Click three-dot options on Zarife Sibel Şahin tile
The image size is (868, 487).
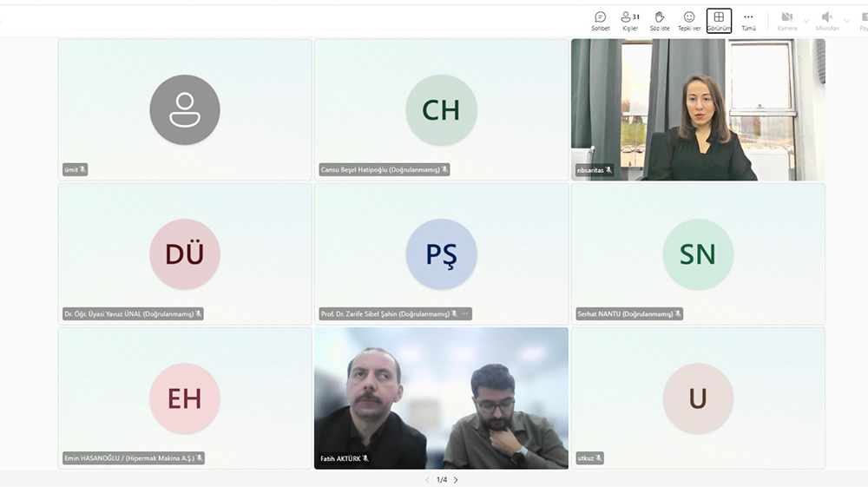(x=465, y=314)
